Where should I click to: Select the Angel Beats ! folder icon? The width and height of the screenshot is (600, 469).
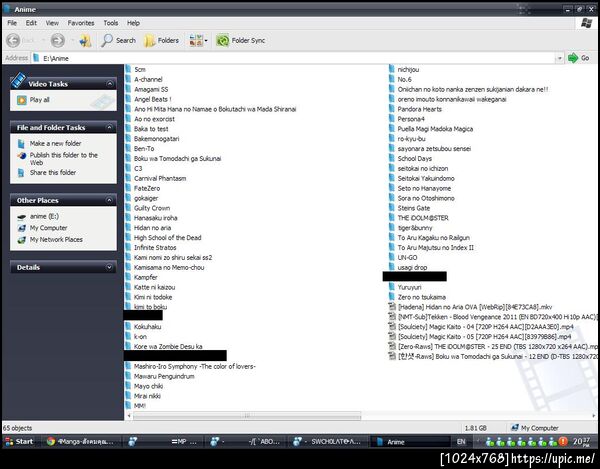coord(128,99)
